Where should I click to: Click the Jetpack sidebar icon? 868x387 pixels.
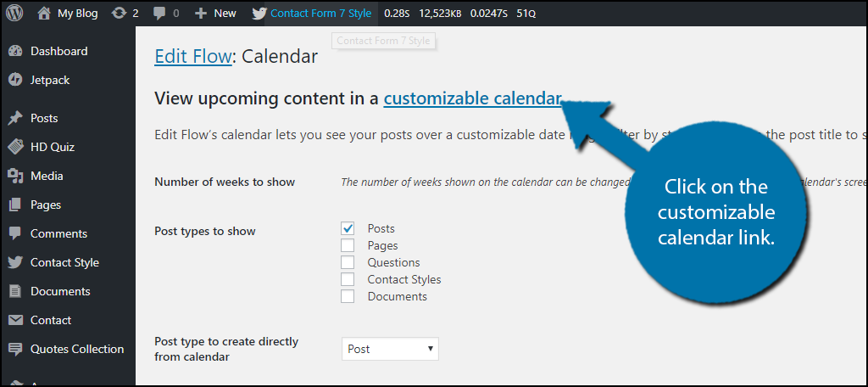(15, 80)
